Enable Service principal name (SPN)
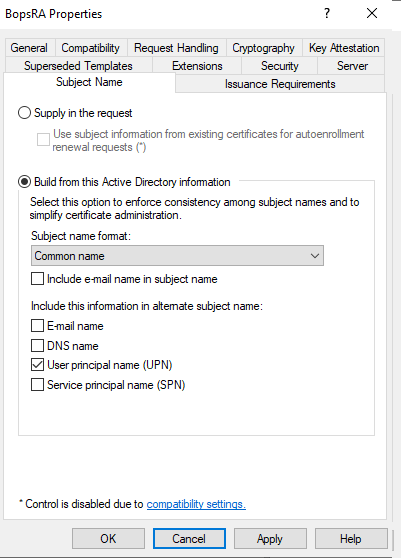The image size is (401, 558). point(37,385)
